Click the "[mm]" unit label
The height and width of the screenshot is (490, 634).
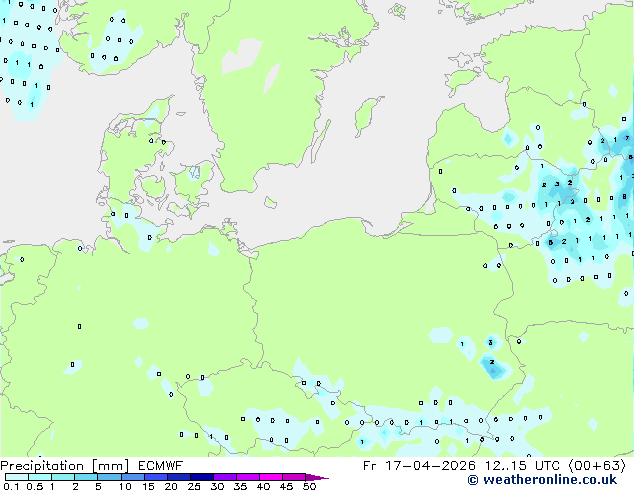pyautogui.click(x=110, y=466)
